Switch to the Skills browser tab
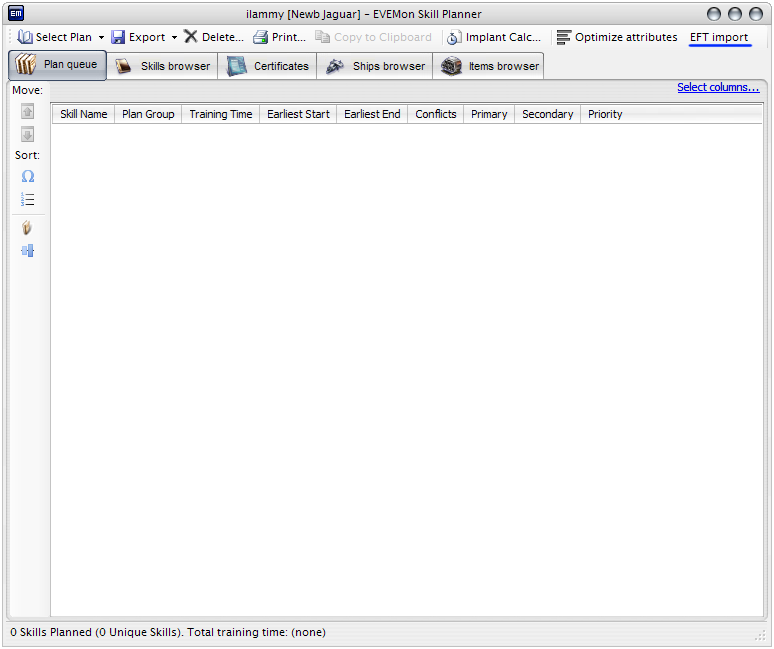Viewport: 774px width, 649px height. click(x=162, y=66)
